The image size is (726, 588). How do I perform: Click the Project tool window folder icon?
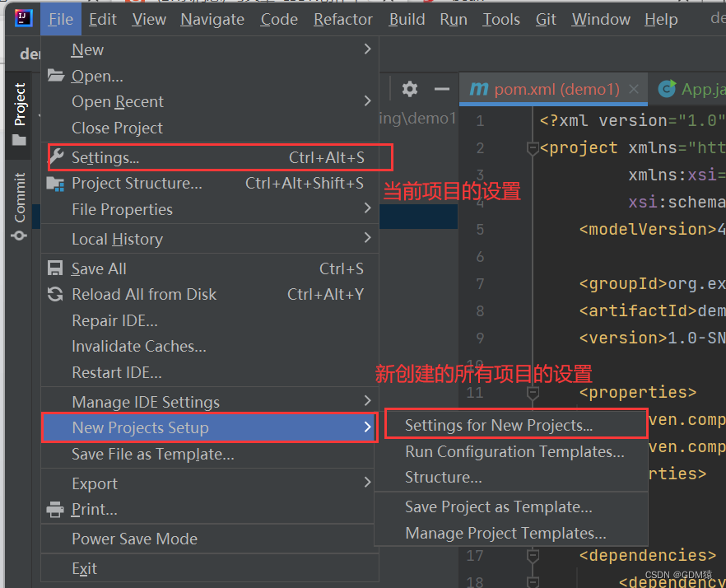click(19, 140)
